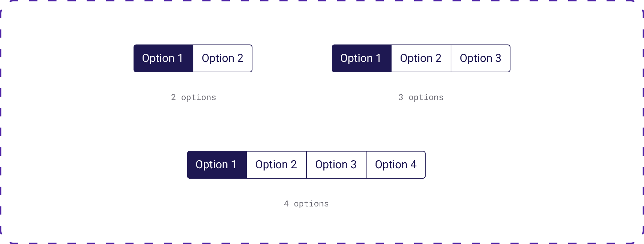Click the third segment of the bottom segmented control

[336, 164]
